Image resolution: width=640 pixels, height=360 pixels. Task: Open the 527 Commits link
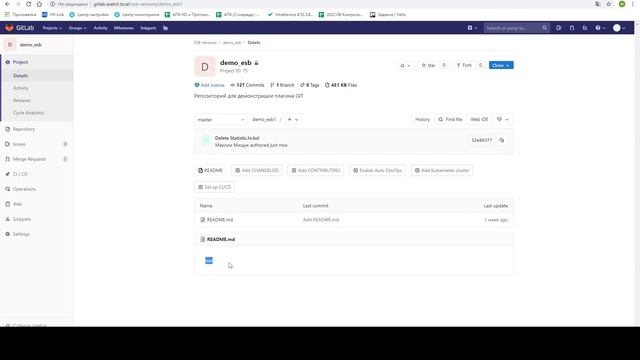point(247,85)
